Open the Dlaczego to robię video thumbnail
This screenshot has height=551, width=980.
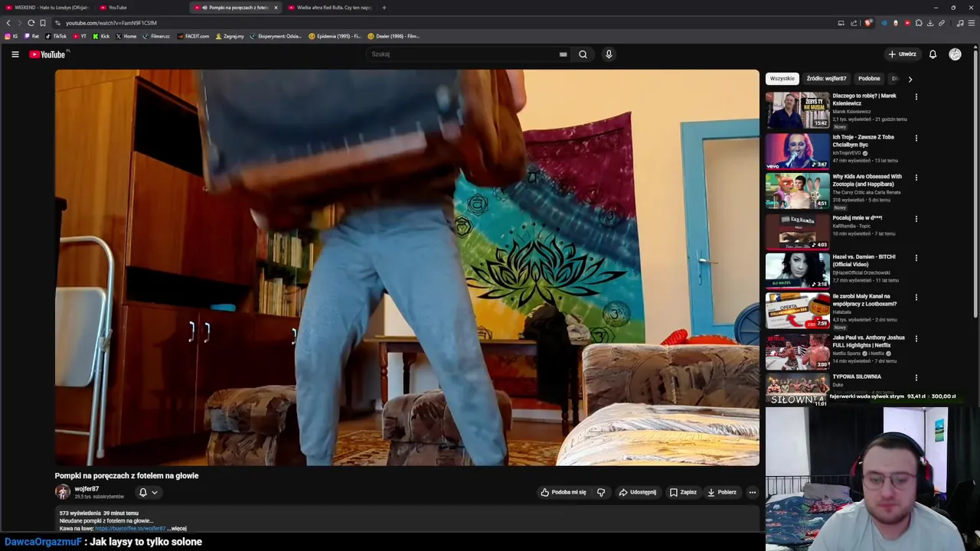coord(797,110)
